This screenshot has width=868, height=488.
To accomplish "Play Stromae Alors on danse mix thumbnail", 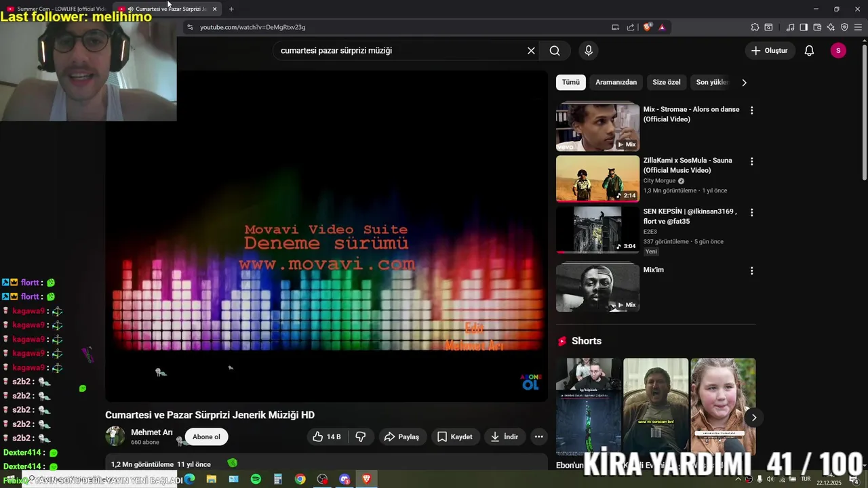I will 597,127.
